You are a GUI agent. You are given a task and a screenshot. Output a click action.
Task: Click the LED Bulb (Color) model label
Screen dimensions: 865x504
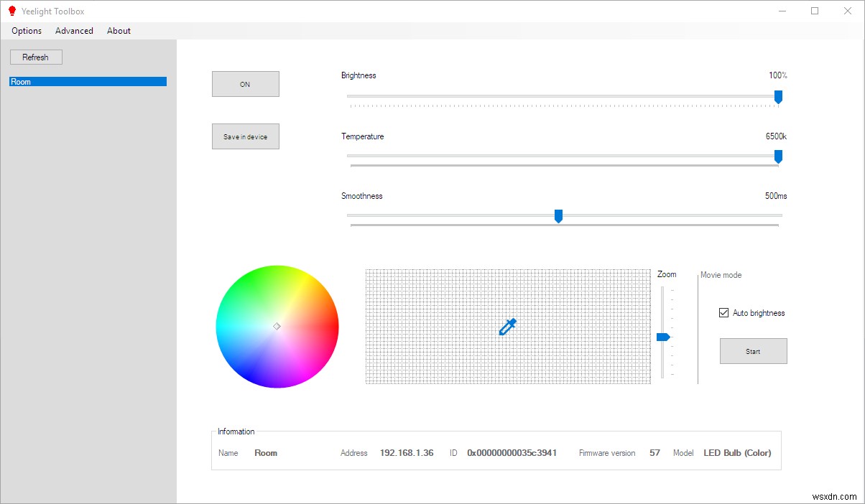pos(738,453)
